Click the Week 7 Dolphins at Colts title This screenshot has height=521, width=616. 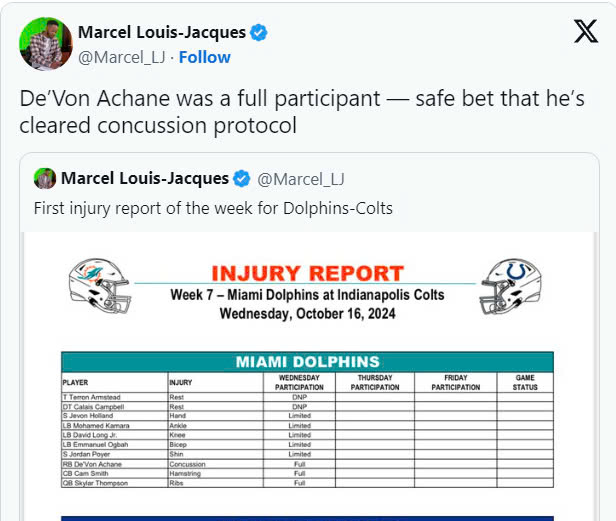308,295
